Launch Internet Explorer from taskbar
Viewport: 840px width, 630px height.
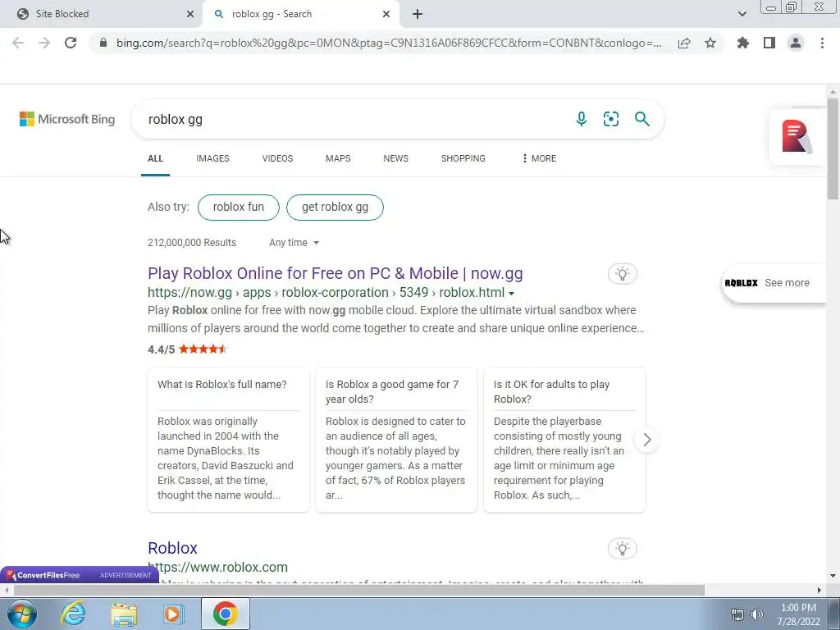click(73, 614)
